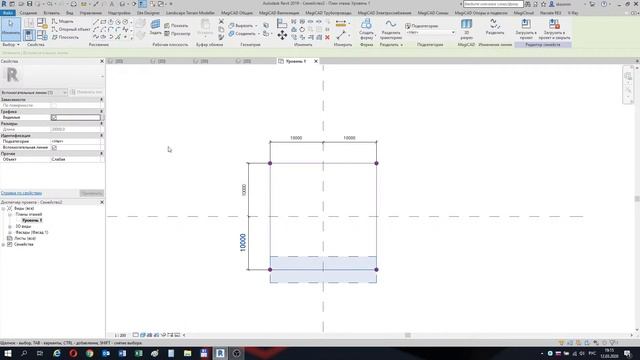Open the Select (Выбор) panel dropdown
The height and width of the screenshot is (360, 640).
coord(11,44)
